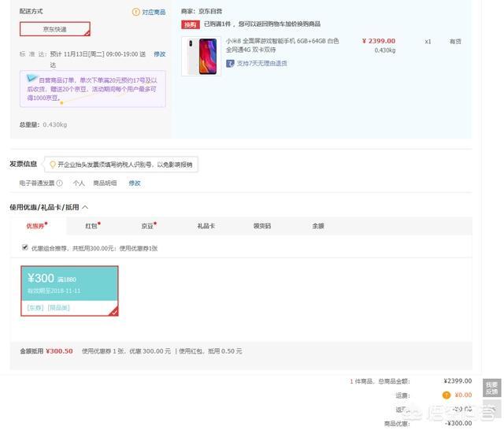This screenshot has height=430, width=504.
Task: Click the red 换购 tag
Action: [191, 24]
